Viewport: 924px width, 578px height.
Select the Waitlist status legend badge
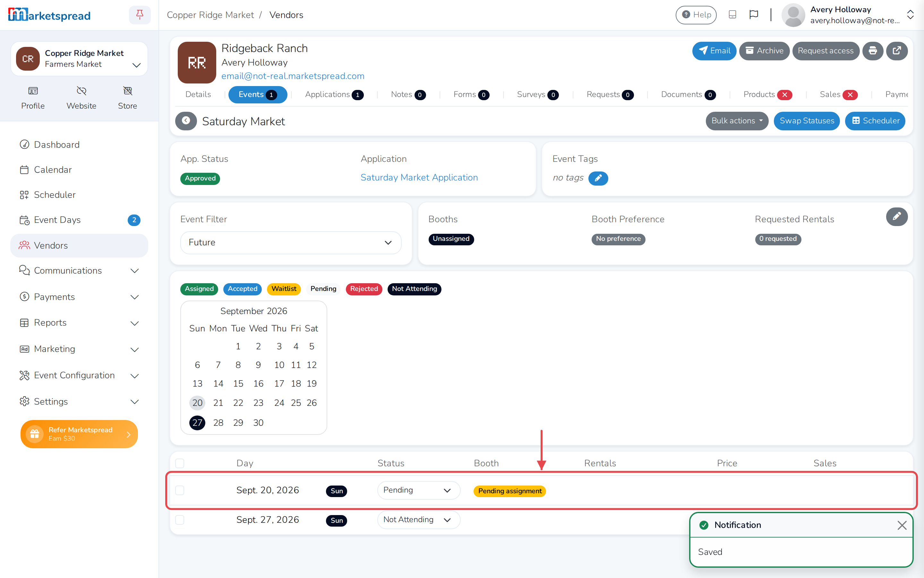[x=284, y=289]
